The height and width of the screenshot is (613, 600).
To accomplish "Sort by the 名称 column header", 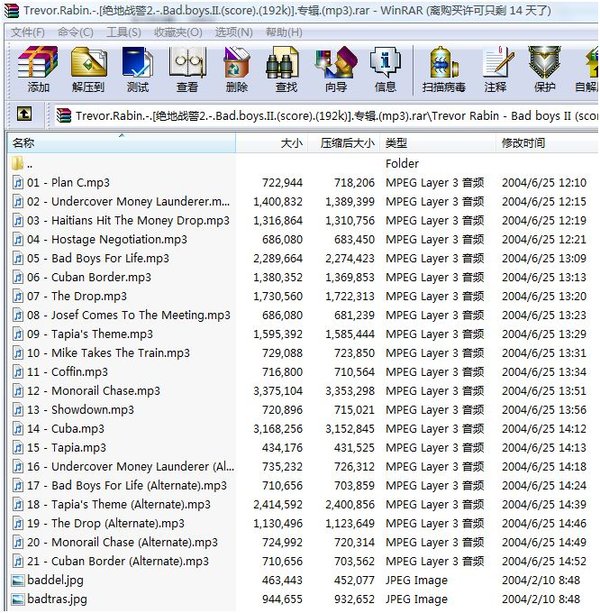I will tap(121, 143).
